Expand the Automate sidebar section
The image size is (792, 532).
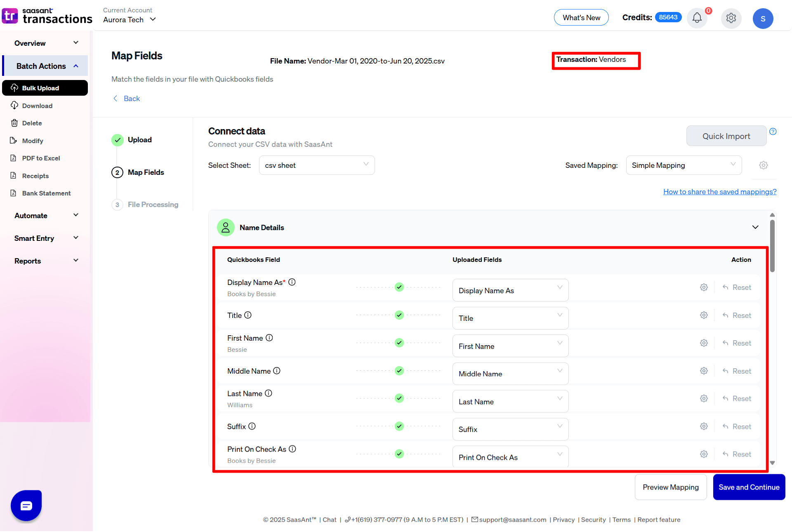[x=45, y=215]
